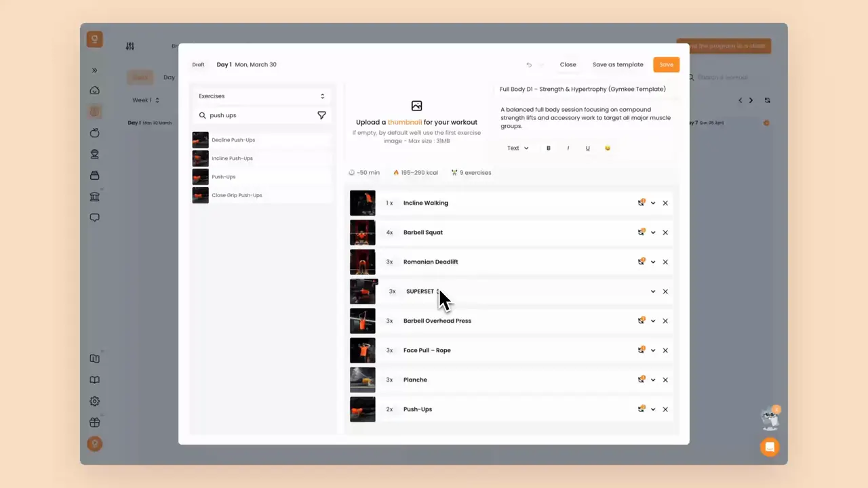Add Decline Push-Ups from search results
This screenshot has width=868, height=488.
262,140
